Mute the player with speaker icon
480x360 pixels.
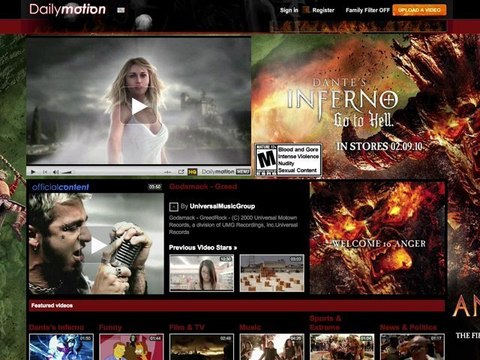56,172
